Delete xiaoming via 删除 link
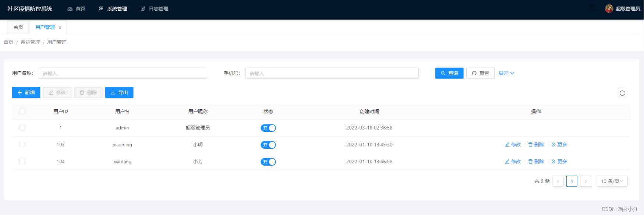Screen dimensions: 644x215 (x=536, y=145)
